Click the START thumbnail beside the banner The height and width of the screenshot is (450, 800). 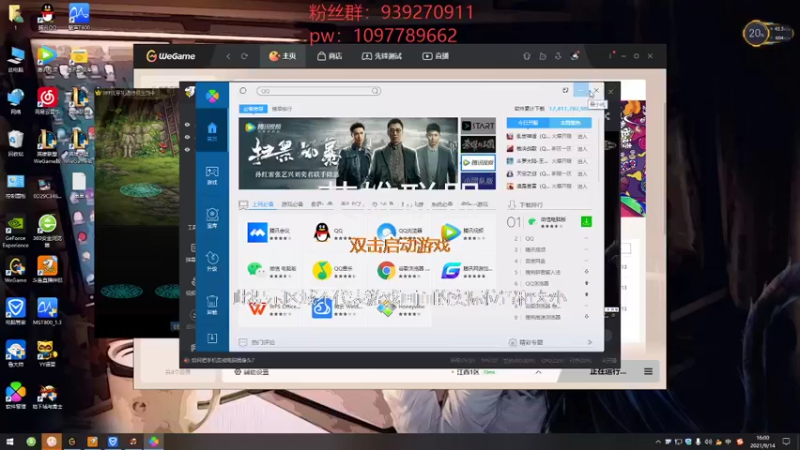click(x=478, y=126)
